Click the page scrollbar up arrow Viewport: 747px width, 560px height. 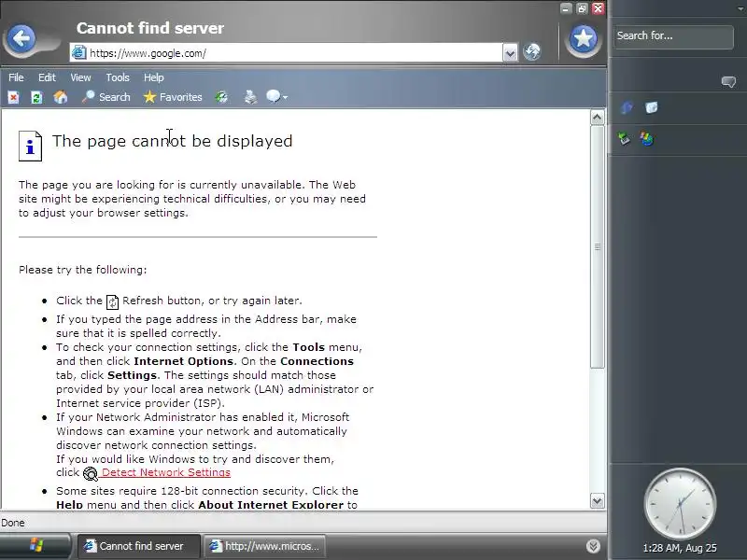tap(598, 118)
